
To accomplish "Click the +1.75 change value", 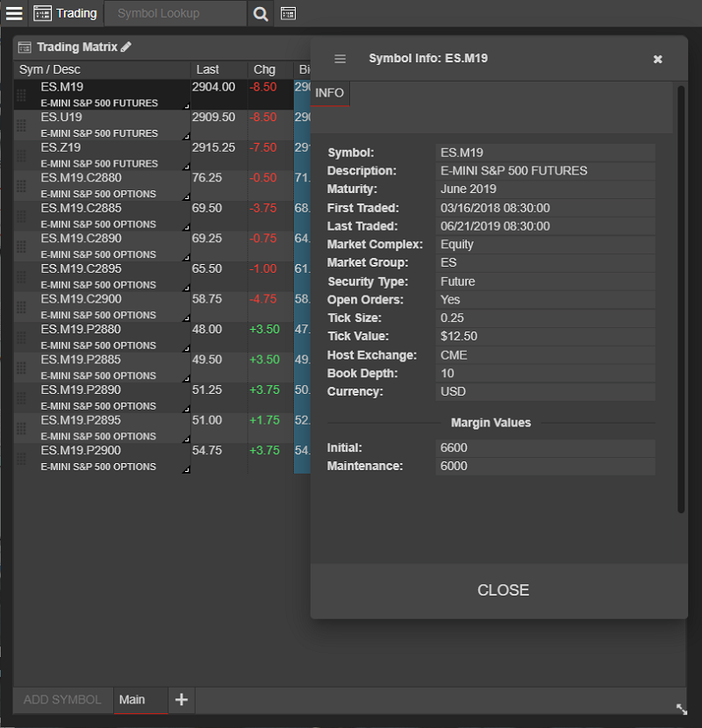I will (x=264, y=420).
